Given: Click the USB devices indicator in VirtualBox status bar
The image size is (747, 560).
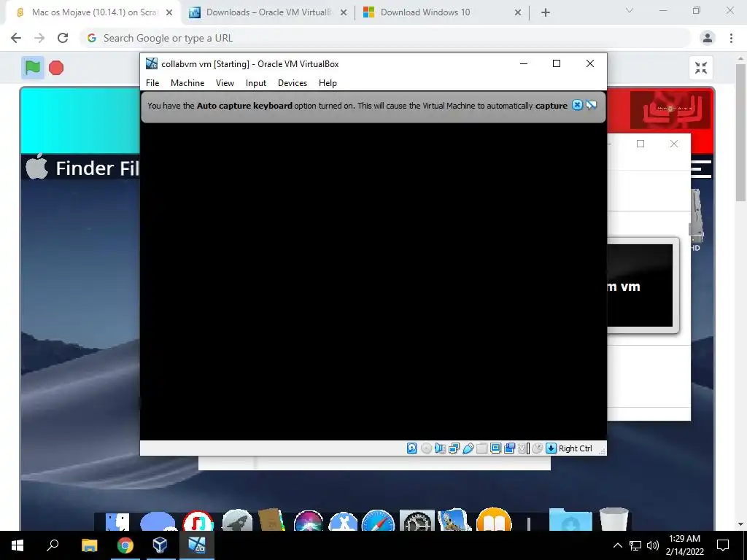Looking at the screenshot, I should point(468,448).
